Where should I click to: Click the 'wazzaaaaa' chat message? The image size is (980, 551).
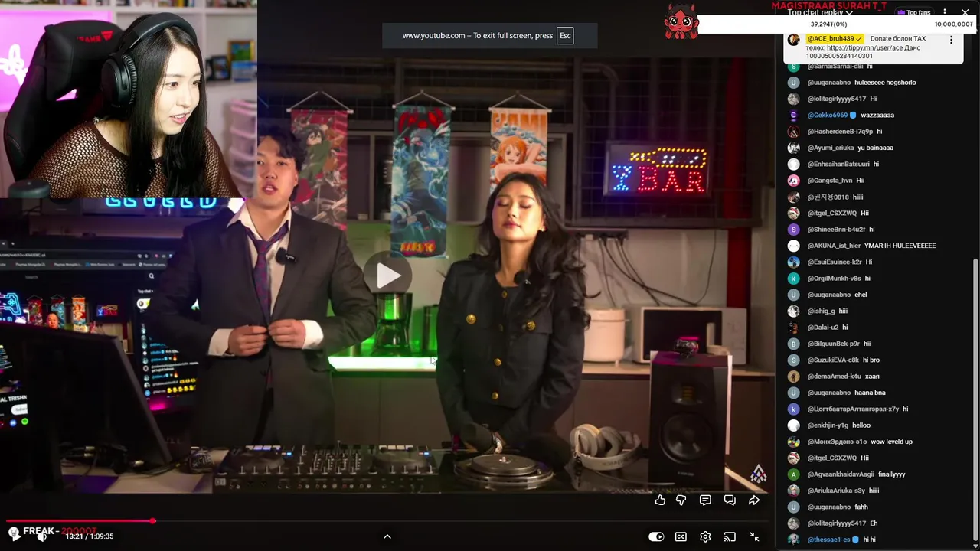click(x=877, y=115)
